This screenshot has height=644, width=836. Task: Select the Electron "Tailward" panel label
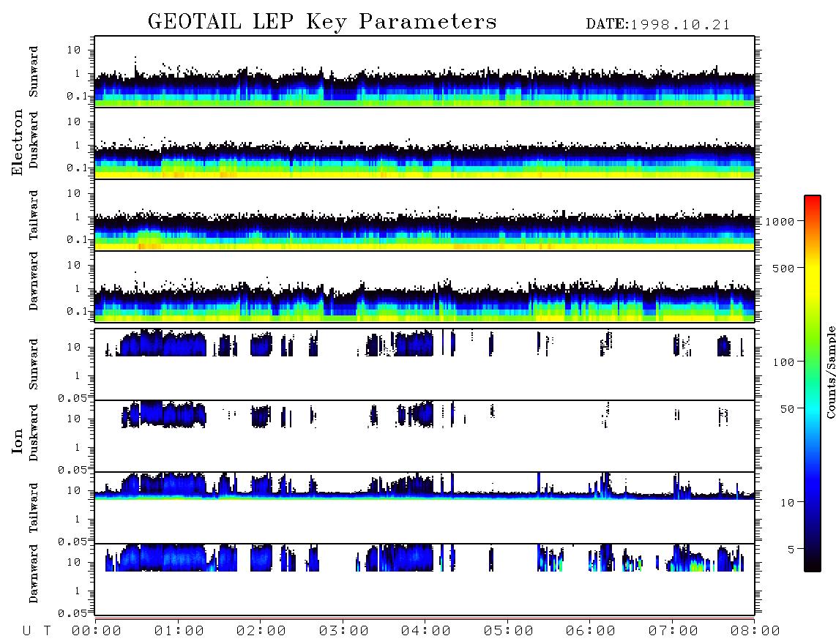click(34, 214)
